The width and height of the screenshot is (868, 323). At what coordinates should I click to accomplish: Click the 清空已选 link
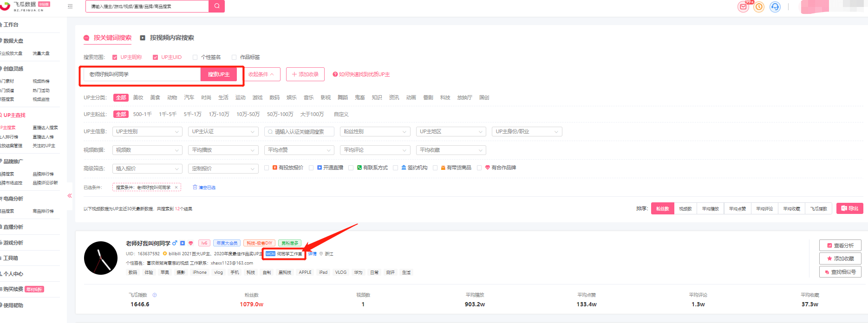click(x=207, y=187)
